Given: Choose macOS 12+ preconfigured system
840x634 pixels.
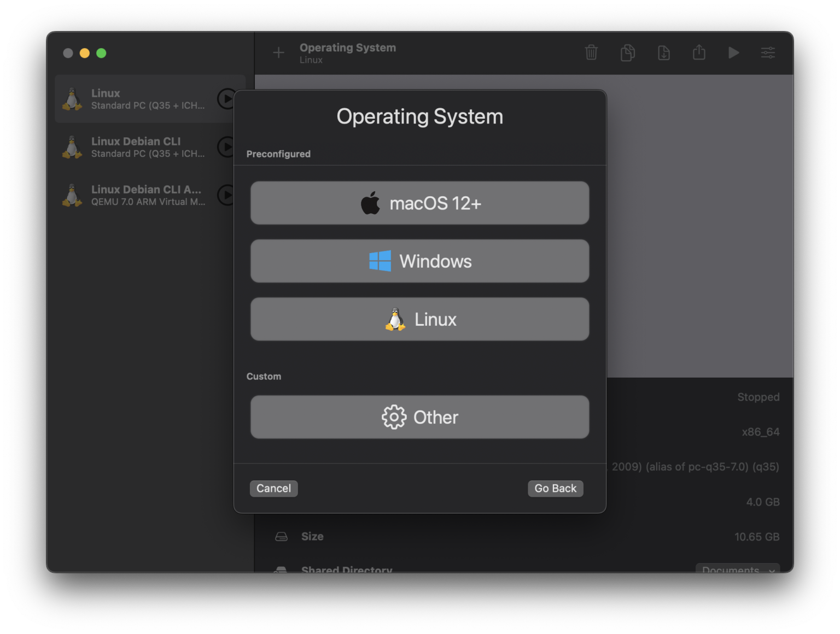Looking at the screenshot, I should pyautogui.click(x=419, y=203).
